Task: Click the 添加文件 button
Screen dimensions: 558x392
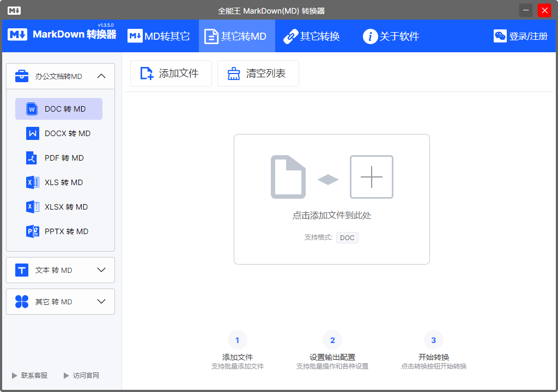Action: pos(171,73)
